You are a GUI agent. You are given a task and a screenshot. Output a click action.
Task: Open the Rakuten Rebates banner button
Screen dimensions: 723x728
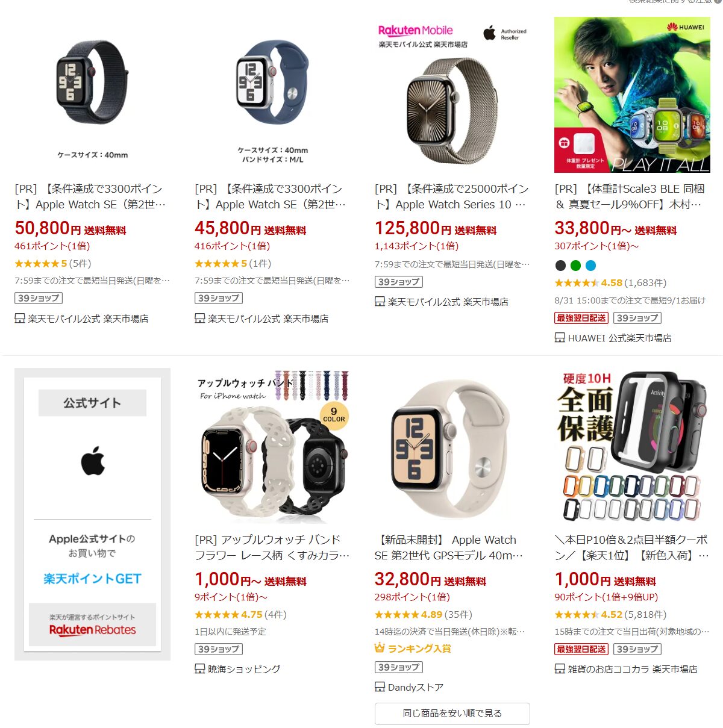(x=92, y=624)
